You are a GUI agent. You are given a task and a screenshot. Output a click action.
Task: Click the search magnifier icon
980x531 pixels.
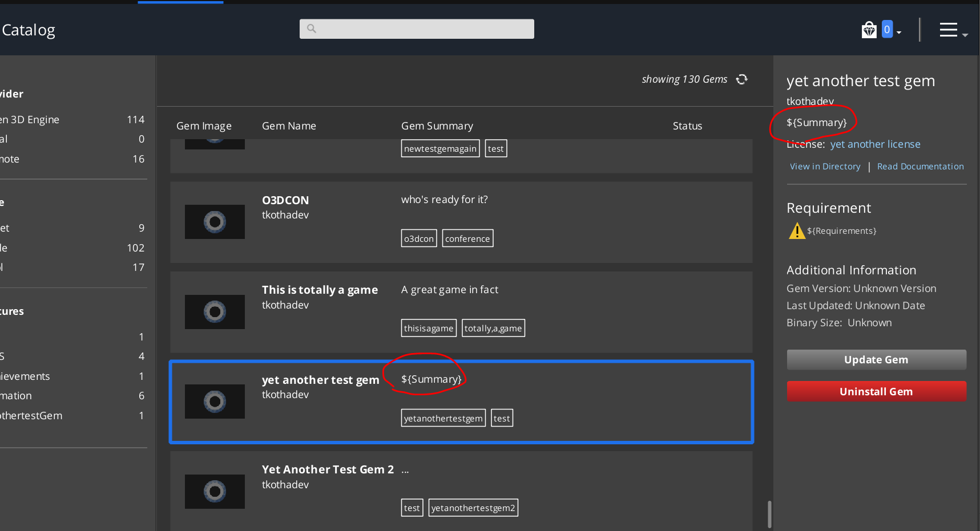[312, 29]
